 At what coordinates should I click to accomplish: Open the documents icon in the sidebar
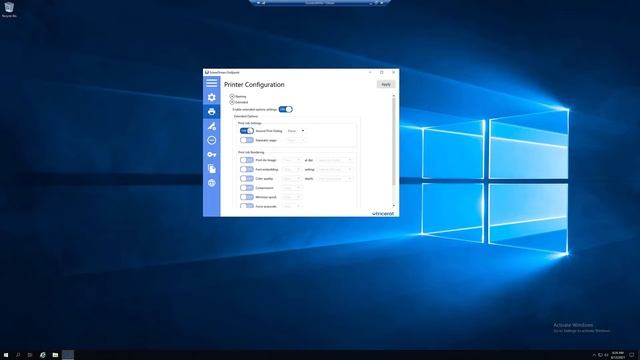[x=211, y=169]
